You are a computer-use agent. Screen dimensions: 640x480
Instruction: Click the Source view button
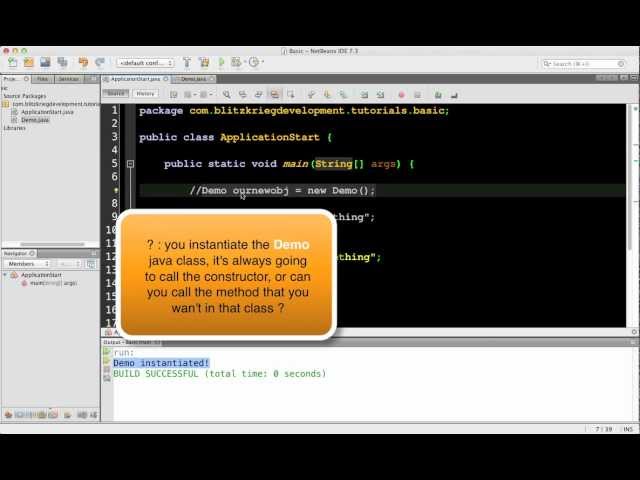pyautogui.click(x=116, y=94)
